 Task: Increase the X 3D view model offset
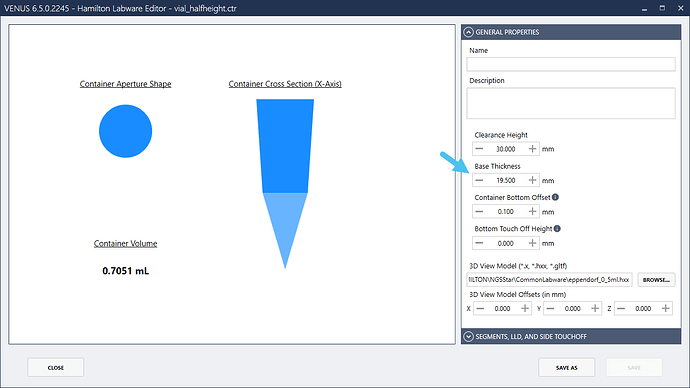[525, 308]
